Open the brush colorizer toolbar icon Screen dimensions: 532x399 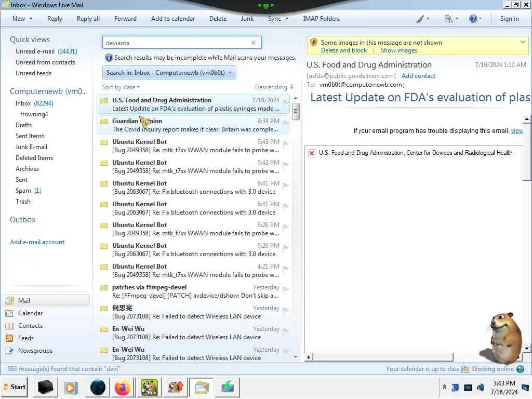[420, 19]
